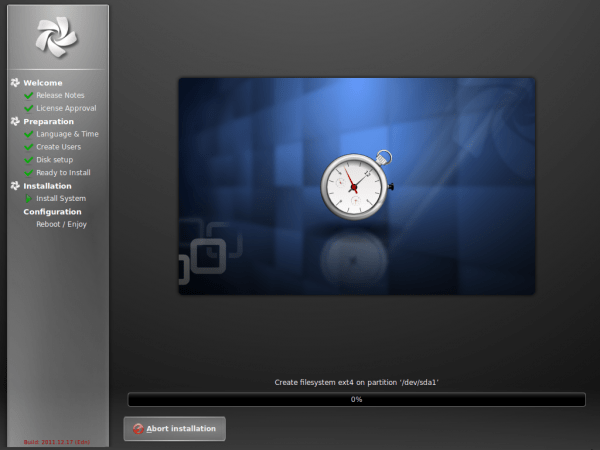Viewport: 600px width, 450px height.
Task: Select the Preparation section heading
Action: (x=49, y=121)
